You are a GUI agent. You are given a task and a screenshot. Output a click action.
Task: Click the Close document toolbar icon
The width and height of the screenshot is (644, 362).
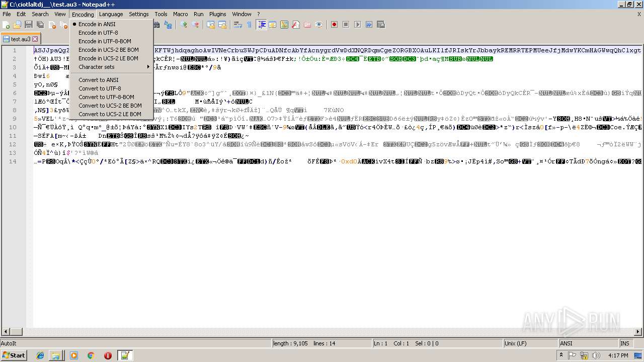pyautogui.click(x=52, y=25)
